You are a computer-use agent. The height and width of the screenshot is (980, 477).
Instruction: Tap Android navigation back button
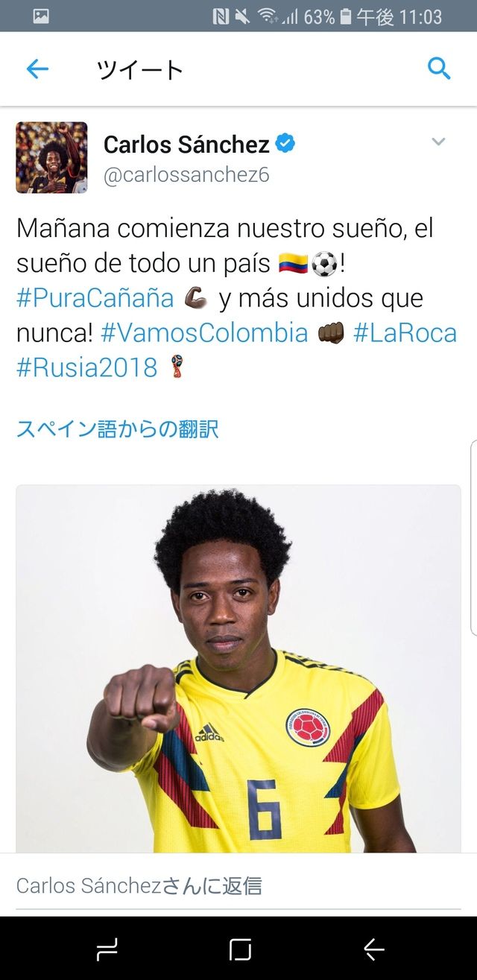[x=373, y=949]
